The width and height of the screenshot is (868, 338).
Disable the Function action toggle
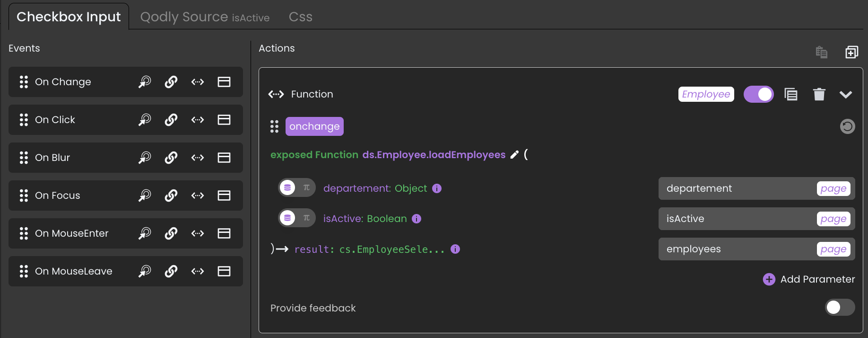click(x=758, y=94)
